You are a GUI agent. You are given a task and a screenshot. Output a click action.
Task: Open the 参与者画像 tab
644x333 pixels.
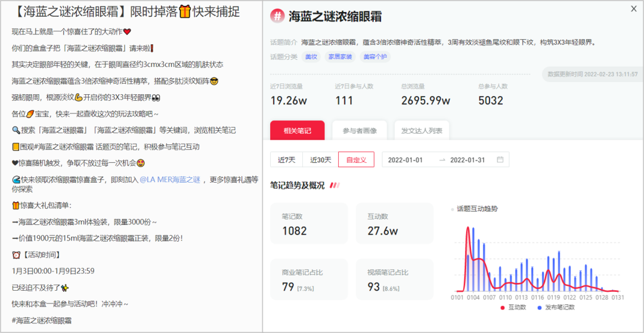click(360, 131)
